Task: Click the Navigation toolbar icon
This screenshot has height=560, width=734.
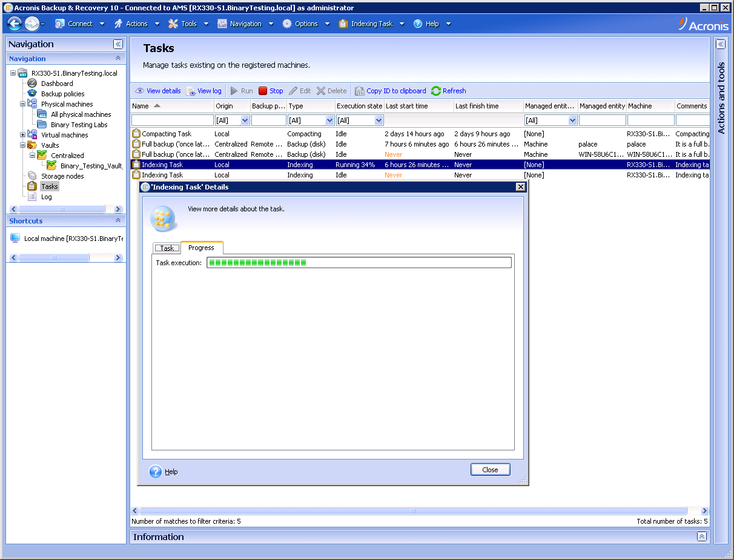Action: (x=222, y=24)
